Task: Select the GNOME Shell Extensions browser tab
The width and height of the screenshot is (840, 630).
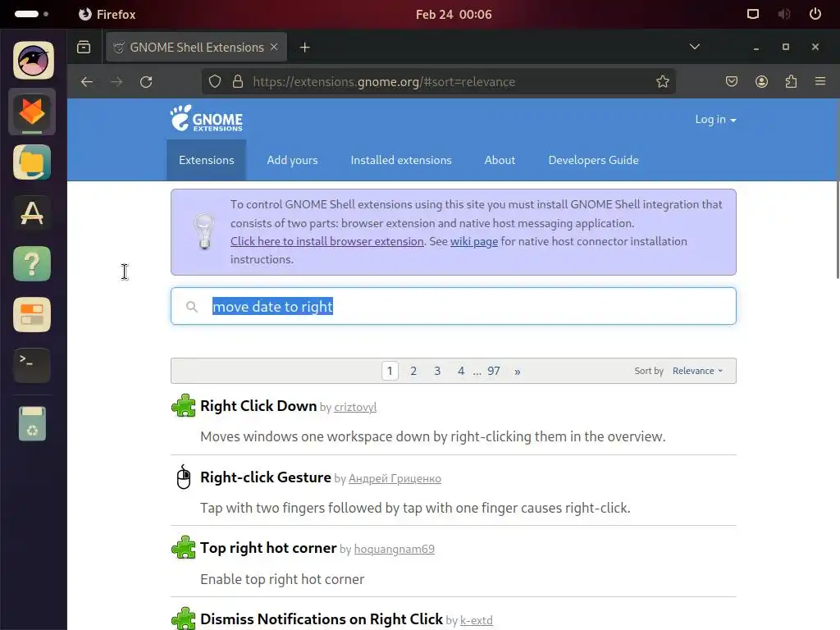Action: coord(196,47)
